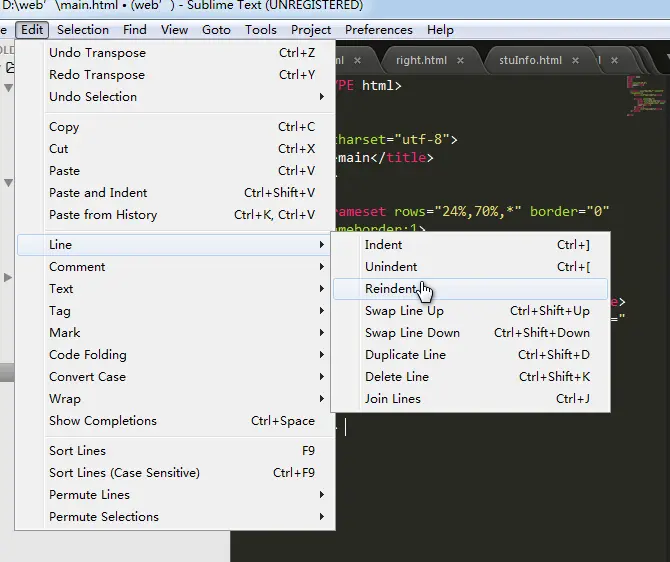Choose Sort Lines (Case Sensitive)

[175, 473]
